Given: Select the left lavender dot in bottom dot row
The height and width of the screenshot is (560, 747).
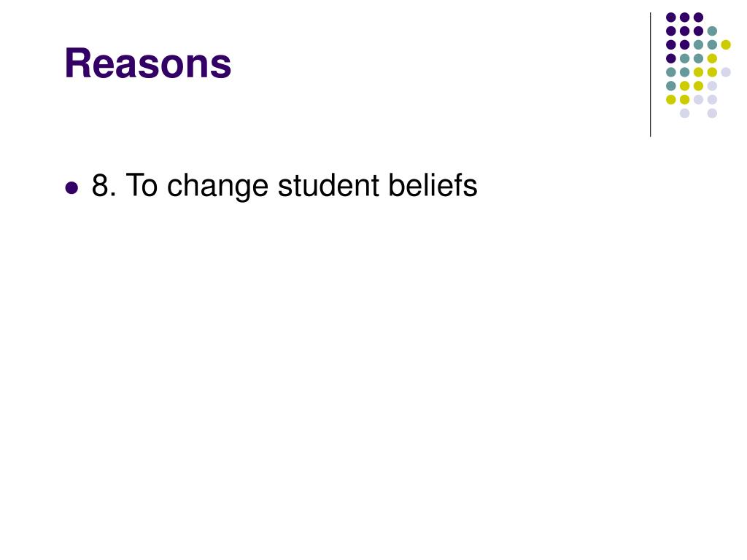Looking at the screenshot, I should (684, 113).
